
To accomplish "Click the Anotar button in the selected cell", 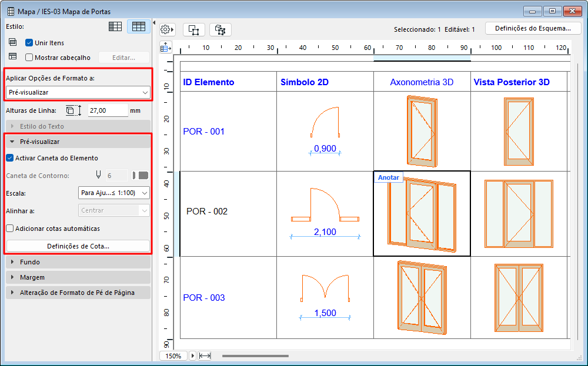I will pyautogui.click(x=388, y=177).
